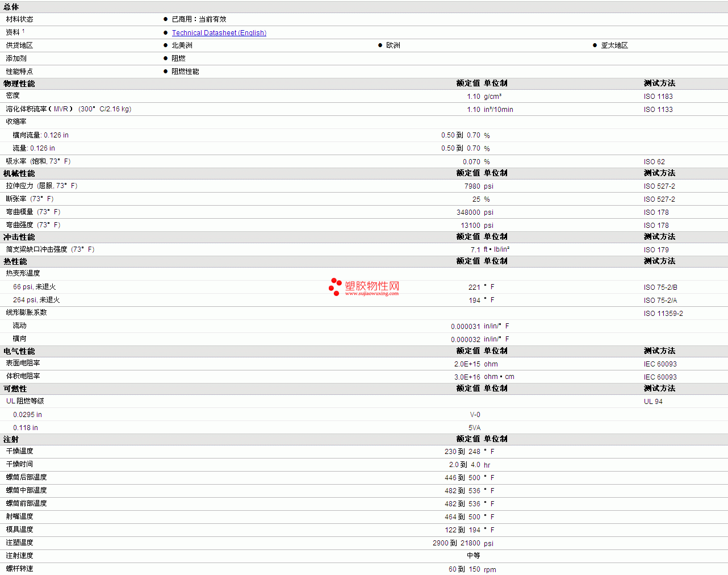Click the 66 psi unannealed row label
This screenshot has height=575, width=728.
click(35, 287)
